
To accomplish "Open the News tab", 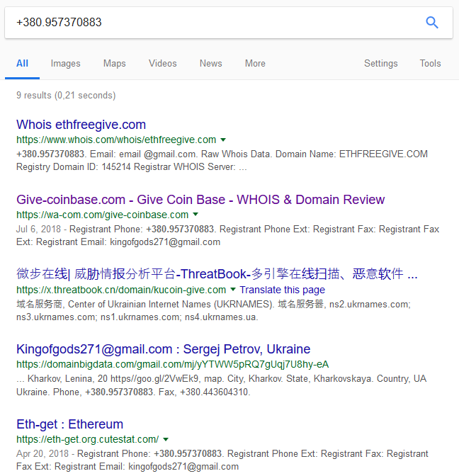I will click(211, 64).
